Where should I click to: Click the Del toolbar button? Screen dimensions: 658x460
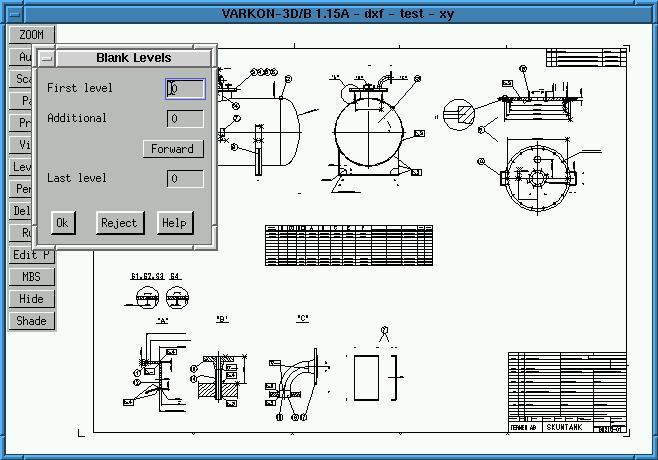(22, 211)
